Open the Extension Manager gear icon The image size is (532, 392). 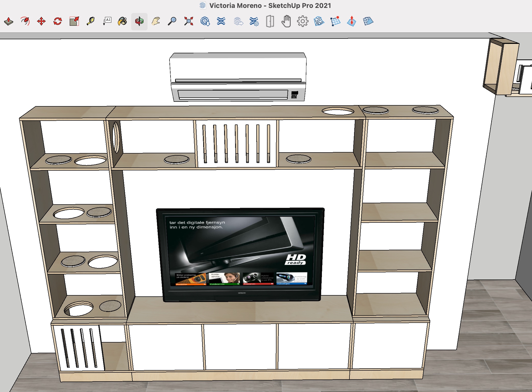click(254, 21)
